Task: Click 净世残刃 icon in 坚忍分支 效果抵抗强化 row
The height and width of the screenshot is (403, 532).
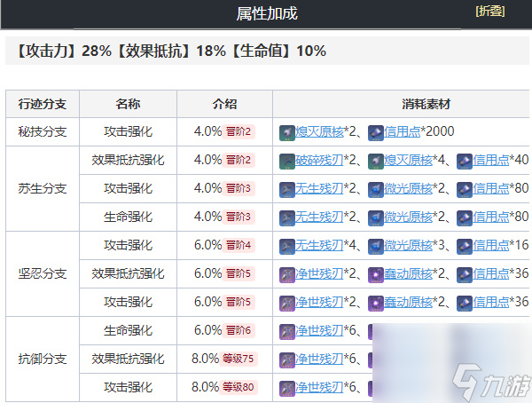Action: [287, 275]
